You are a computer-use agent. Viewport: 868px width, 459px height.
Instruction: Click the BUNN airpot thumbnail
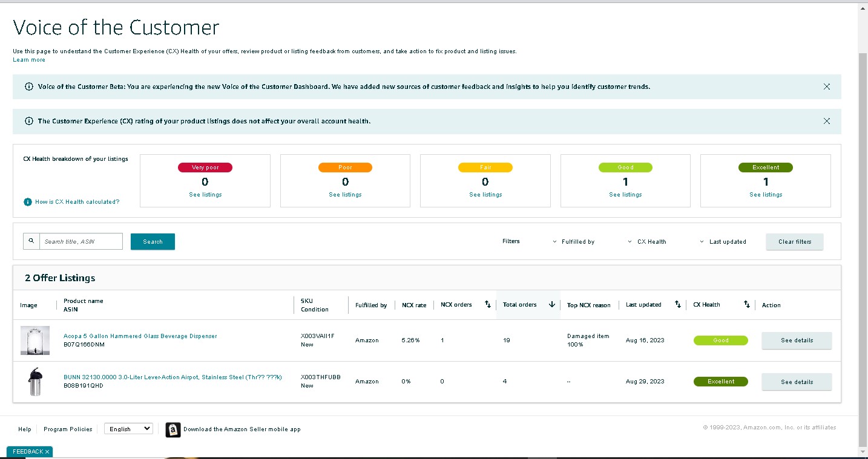coord(35,382)
